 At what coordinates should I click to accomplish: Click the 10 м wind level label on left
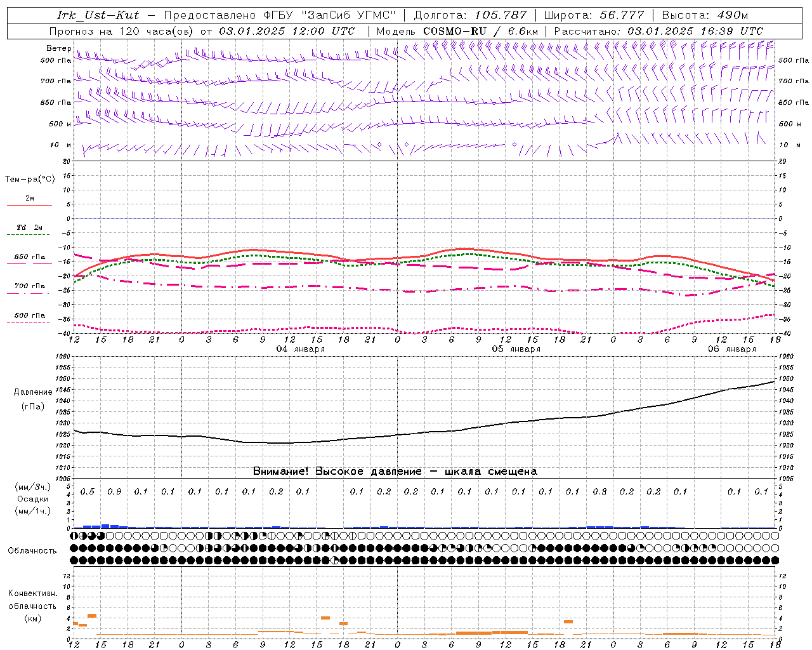(x=60, y=145)
